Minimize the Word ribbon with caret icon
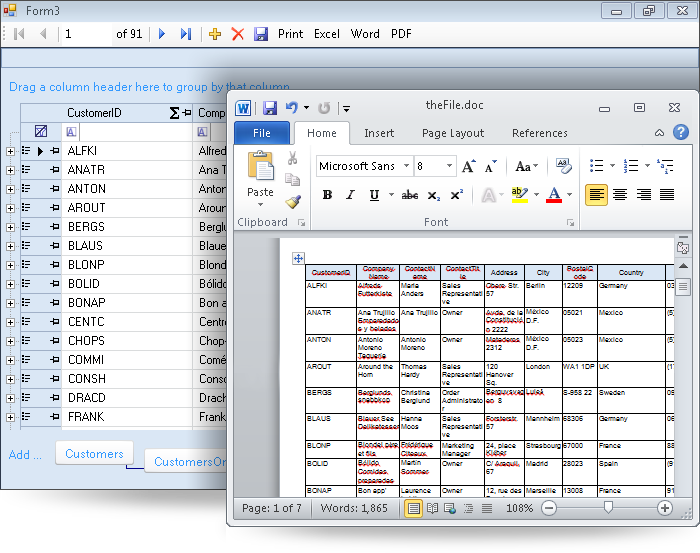 click(x=659, y=133)
